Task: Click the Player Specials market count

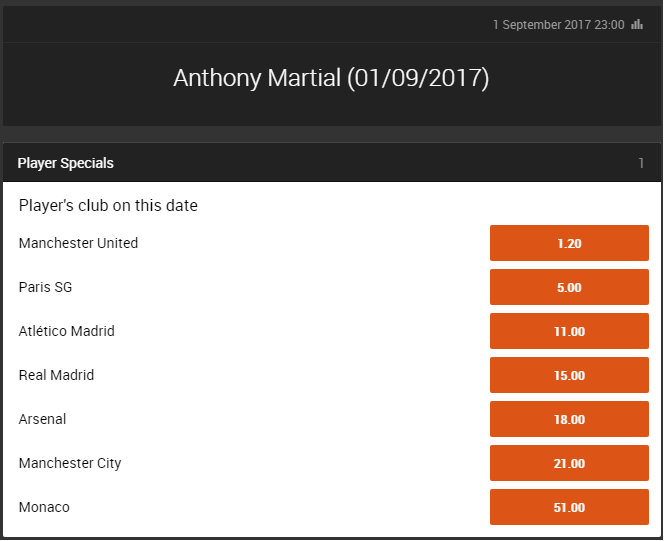Action: click(641, 163)
